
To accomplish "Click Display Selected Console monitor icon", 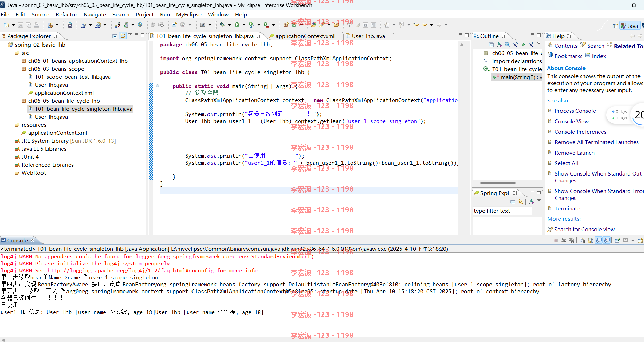I will coord(626,240).
